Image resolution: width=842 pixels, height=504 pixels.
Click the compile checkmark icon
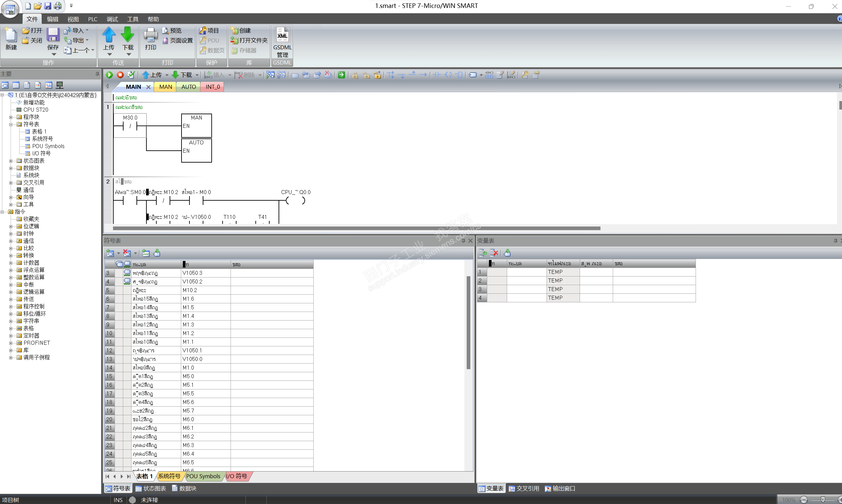pos(131,75)
